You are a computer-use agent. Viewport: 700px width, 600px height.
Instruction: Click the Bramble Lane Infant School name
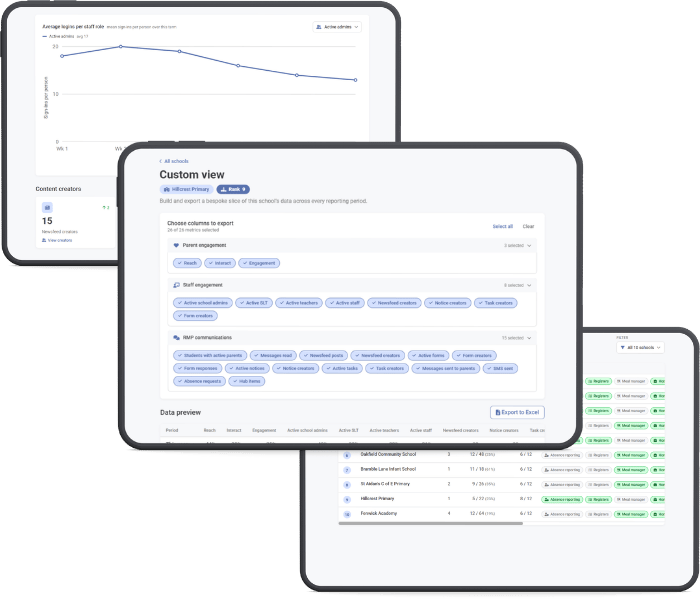pyautogui.click(x=388, y=469)
